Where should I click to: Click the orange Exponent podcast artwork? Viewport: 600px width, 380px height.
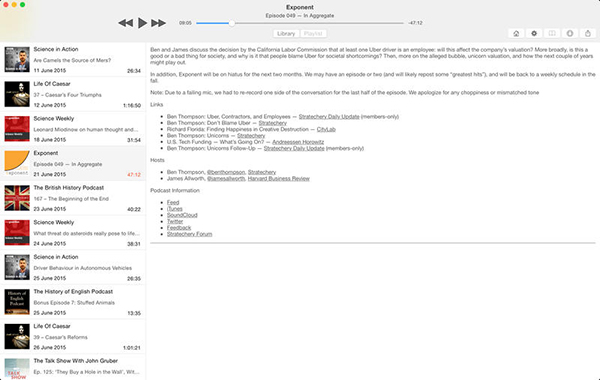tap(17, 163)
